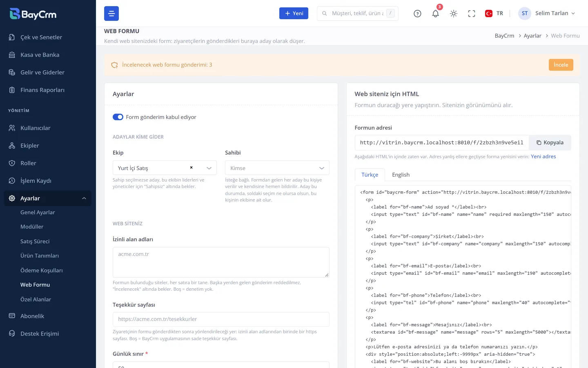This screenshot has width=588, height=368.
Task: Toggle Form gönderim kabul ediyor switch
Action: pos(118,117)
